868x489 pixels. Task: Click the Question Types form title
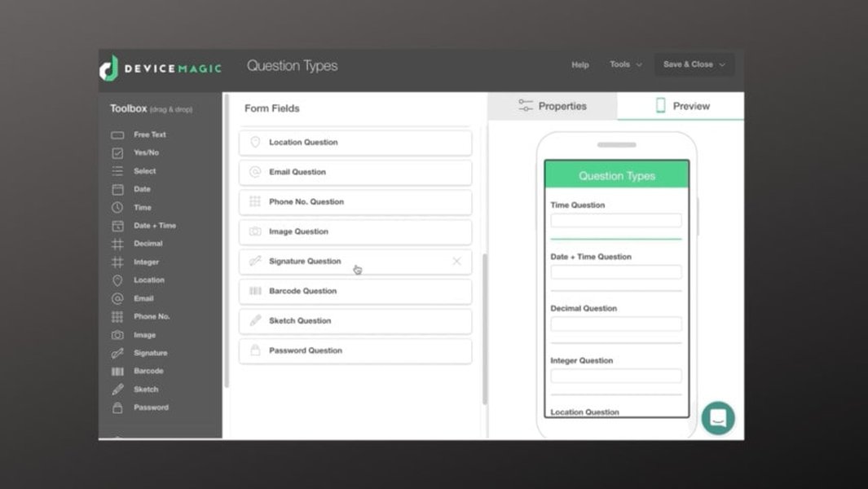(x=293, y=66)
